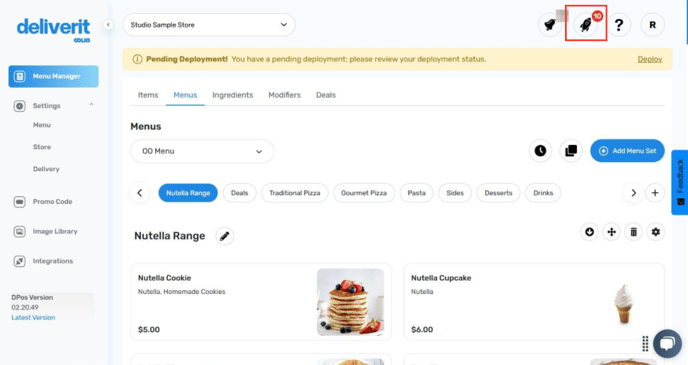Click the move arrows icon for Nutella Range

click(x=611, y=232)
